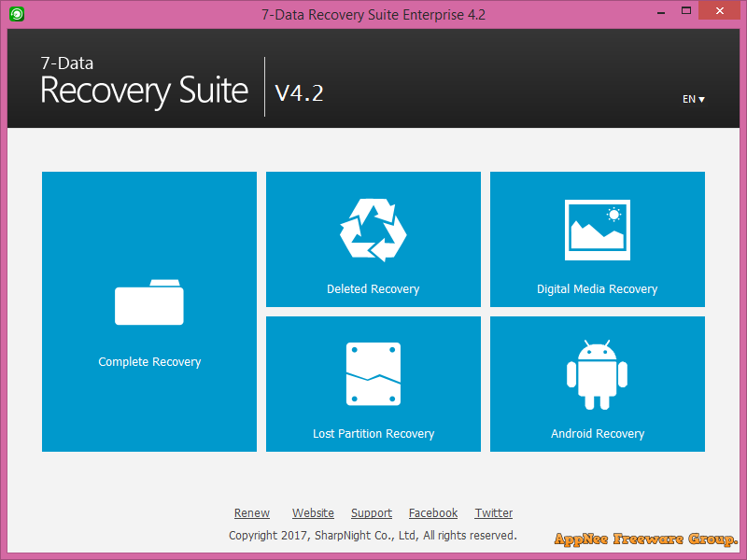747x560 pixels.
Task: Close the 7-Data Recovery Suite window
Action: coord(719,10)
